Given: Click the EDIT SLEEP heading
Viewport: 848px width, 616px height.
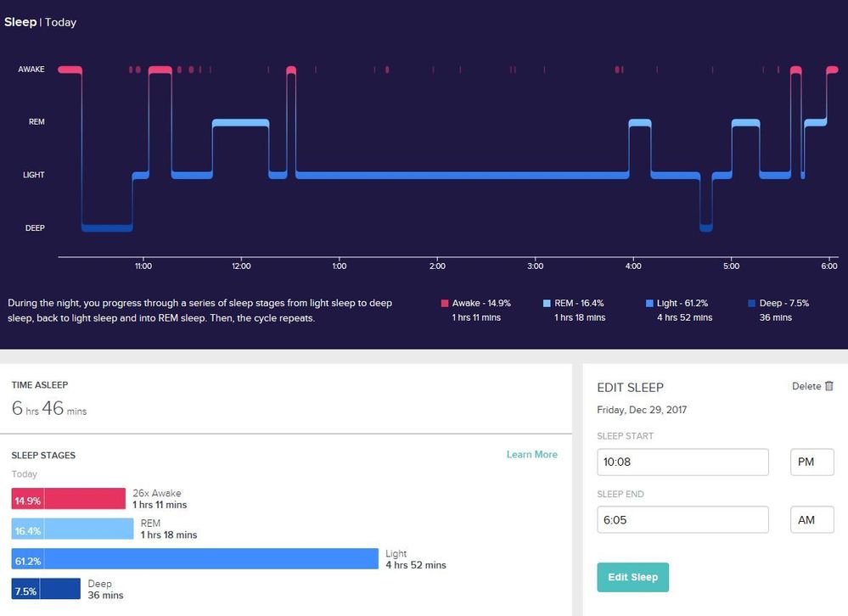Looking at the screenshot, I should tap(630, 388).
